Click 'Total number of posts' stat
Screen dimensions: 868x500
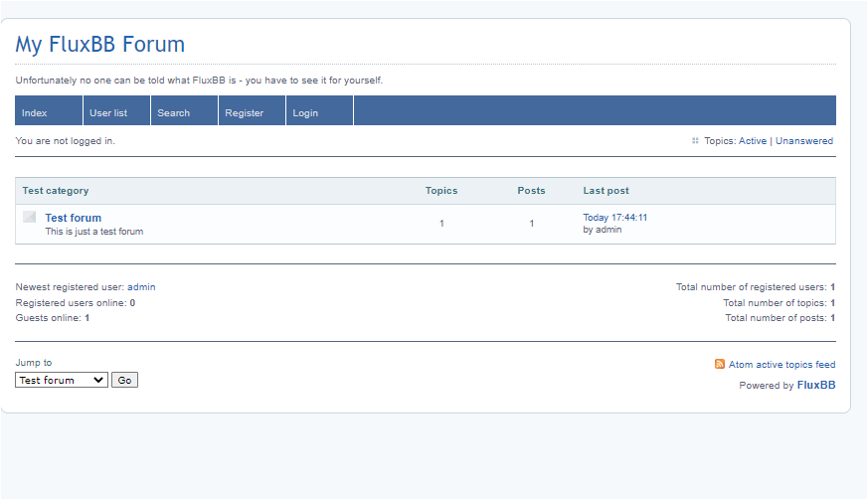pos(780,318)
